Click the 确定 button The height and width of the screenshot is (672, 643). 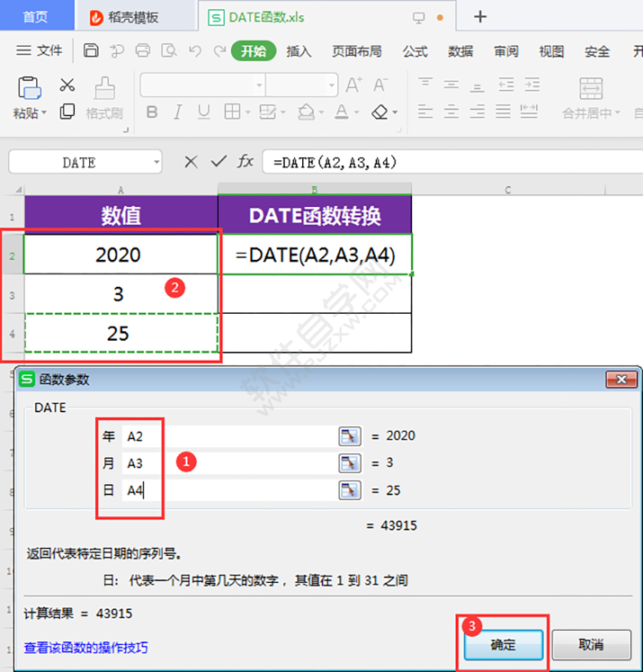pyautogui.click(x=504, y=644)
